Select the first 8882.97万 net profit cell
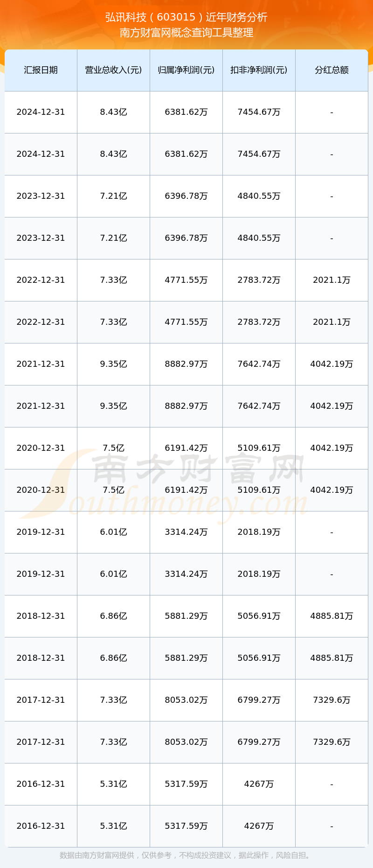373x868 pixels. click(186, 364)
